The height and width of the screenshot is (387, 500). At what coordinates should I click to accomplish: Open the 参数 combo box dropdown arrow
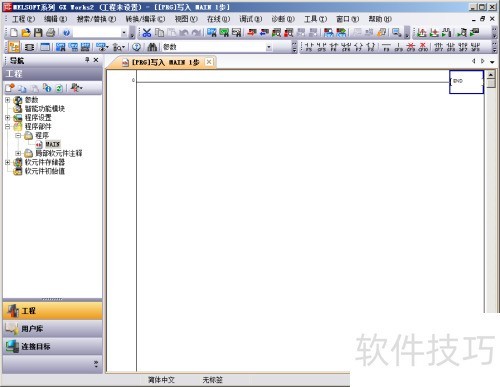coord(268,47)
